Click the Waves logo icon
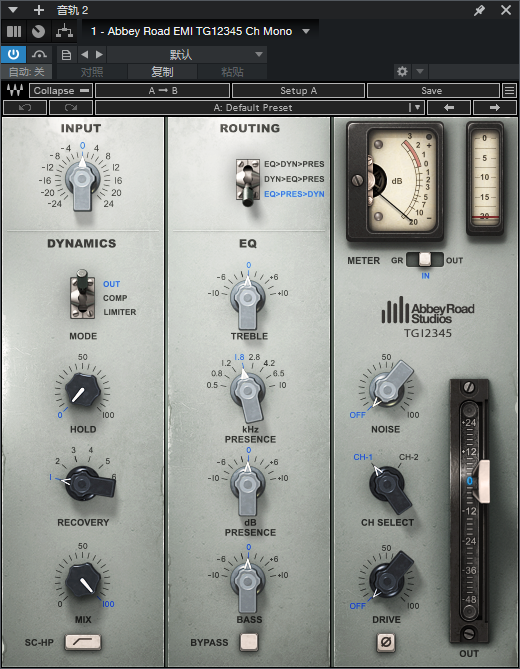Screen dimensions: 520x669 tap(15, 90)
